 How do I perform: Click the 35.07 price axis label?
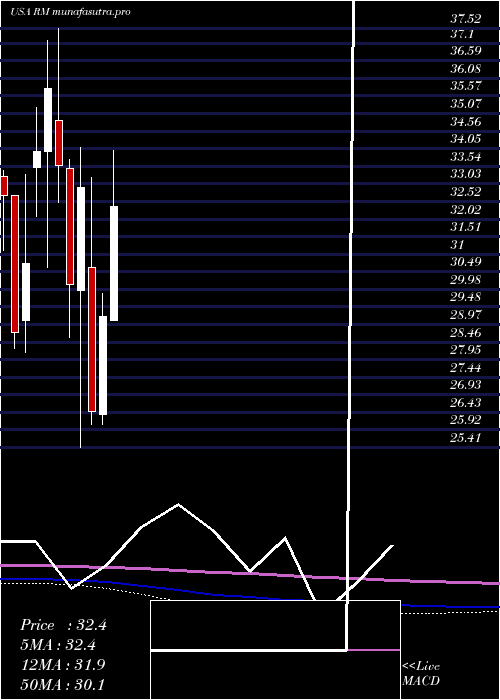coord(466,104)
